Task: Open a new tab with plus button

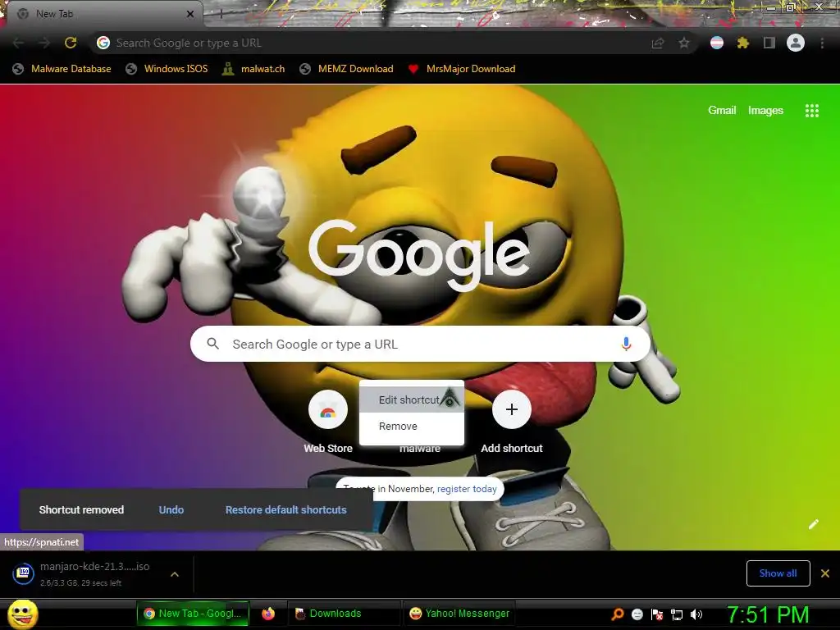Action: 220,14
